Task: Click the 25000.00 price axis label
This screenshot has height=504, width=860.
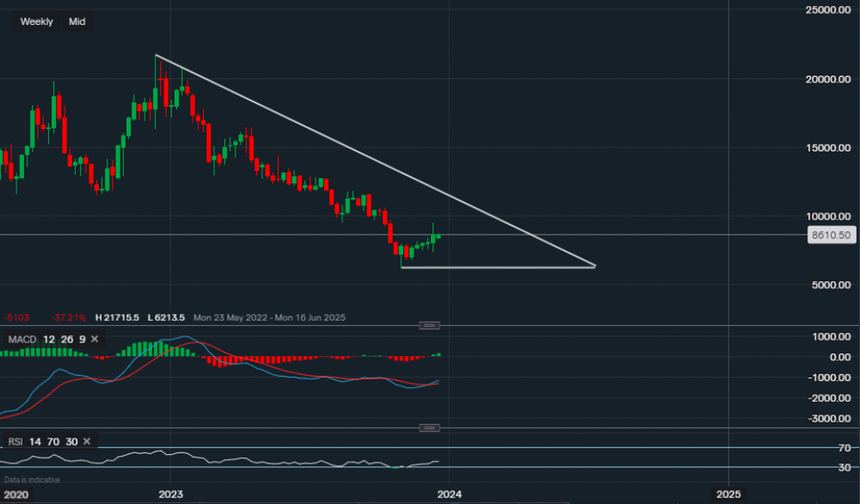Action: coord(832,10)
